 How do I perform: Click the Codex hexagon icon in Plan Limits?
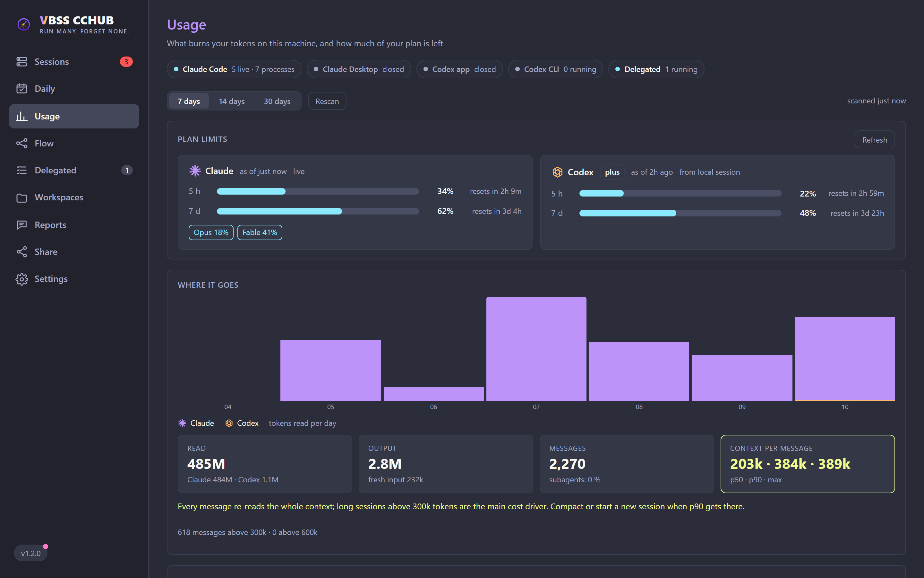pos(558,172)
